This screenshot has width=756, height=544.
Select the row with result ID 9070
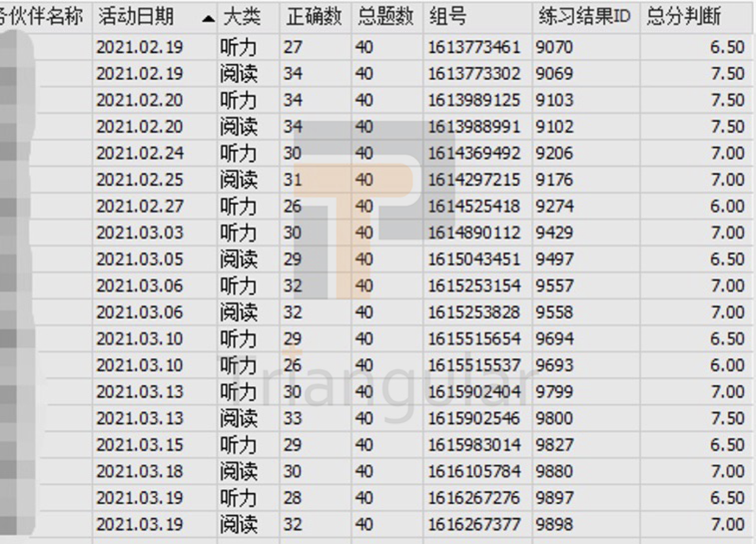pos(554,47)
